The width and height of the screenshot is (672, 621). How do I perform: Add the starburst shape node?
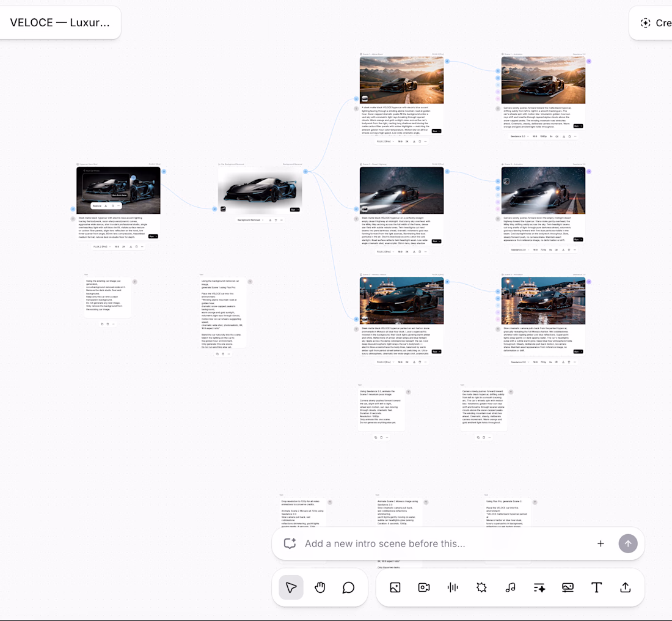pos(481,587)
